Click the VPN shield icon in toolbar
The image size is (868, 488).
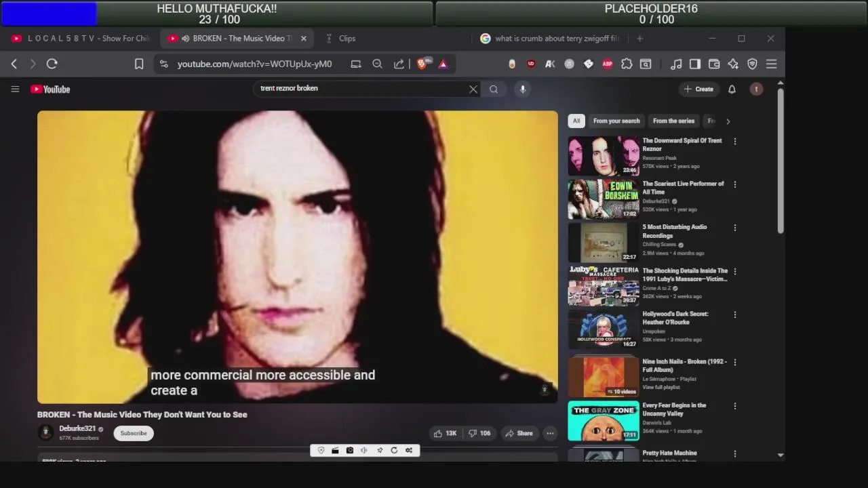click(x=752, y=64)
